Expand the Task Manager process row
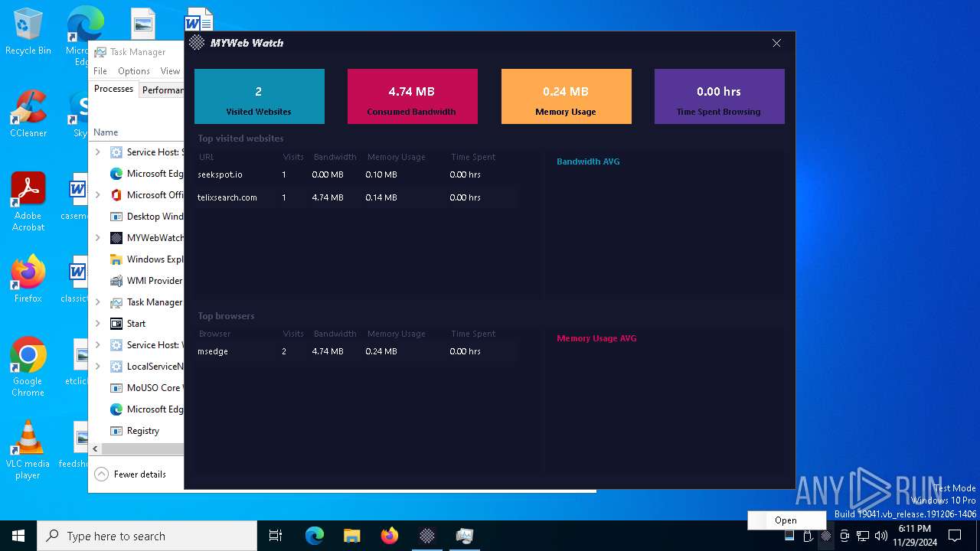This screenshot has width=980, height=551. pyautogui.click(x=98, y=302)
